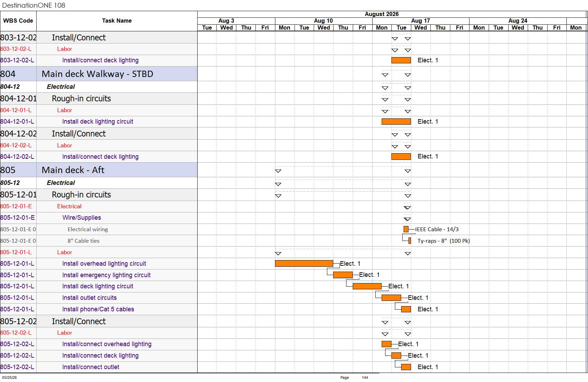
Task: Select the Aug 24 week header
Action: pos(518,21)
